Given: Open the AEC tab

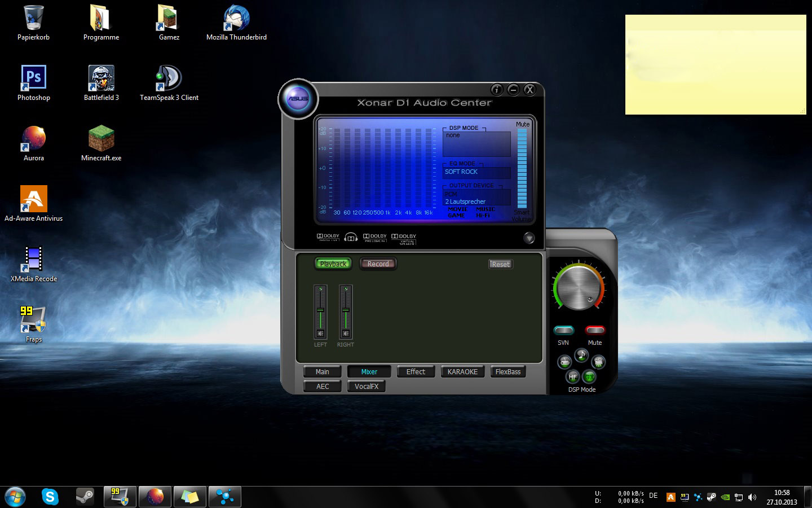Looking at the screenshot, I should pos(323,386).
